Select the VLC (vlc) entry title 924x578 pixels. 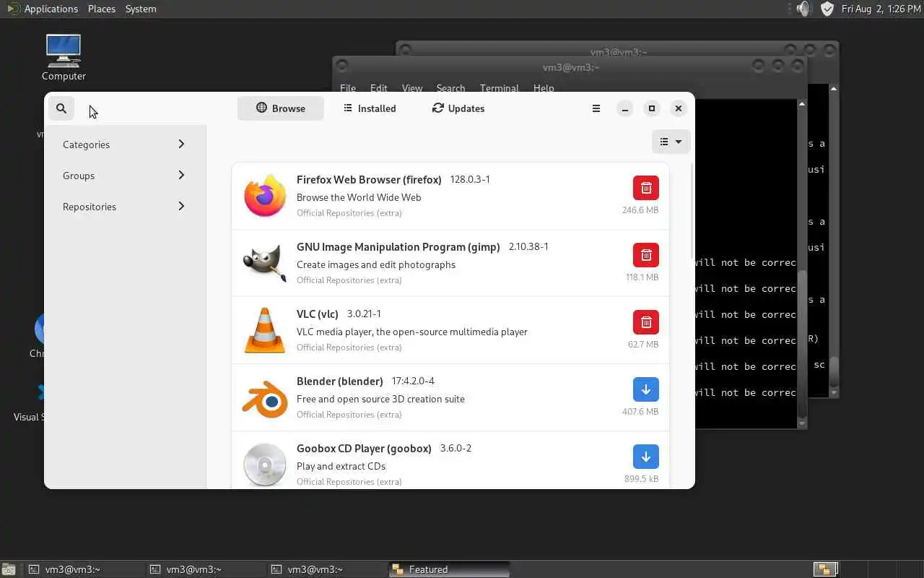318,314
